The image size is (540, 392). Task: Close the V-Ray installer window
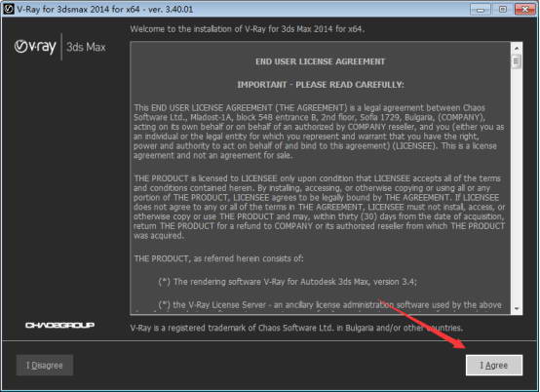(x=525, y=10)
